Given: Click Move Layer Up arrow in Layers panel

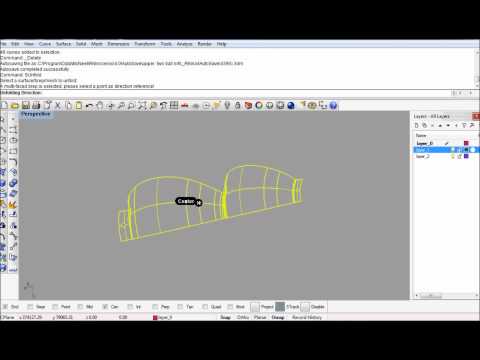Looking at the screenshot, I should tap(440, 125).
